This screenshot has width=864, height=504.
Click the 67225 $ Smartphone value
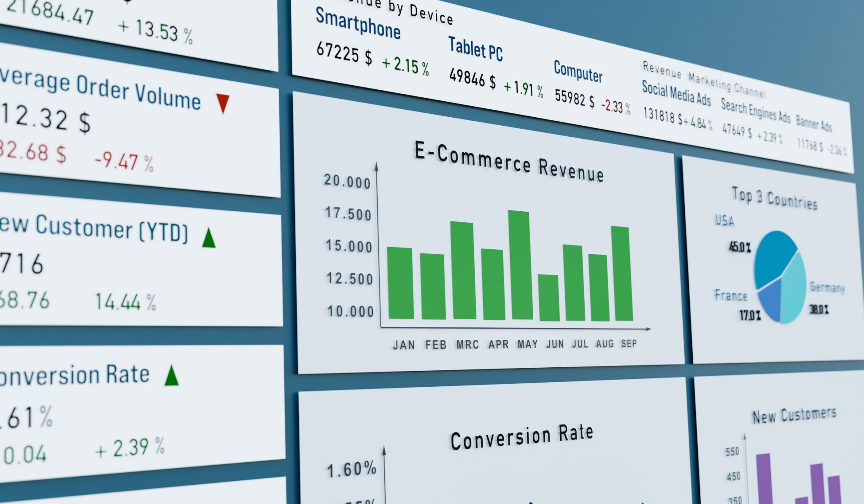pyautogui.click(x=344, y=54)
